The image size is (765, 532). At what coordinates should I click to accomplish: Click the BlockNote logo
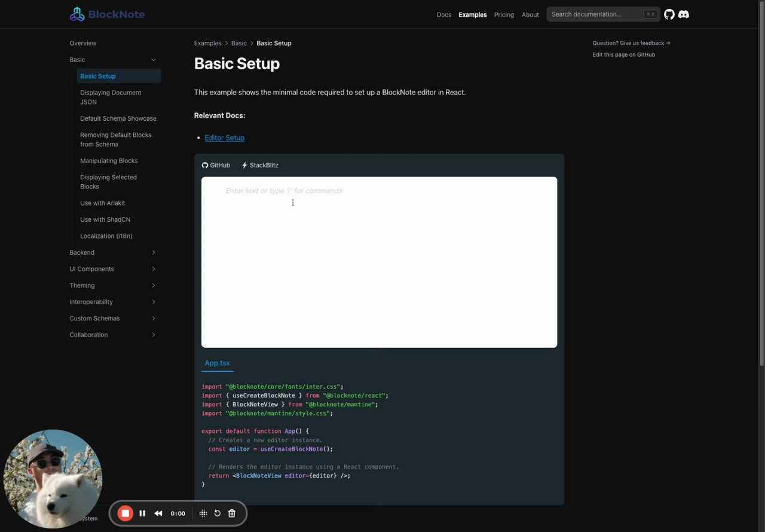point(107,14)
